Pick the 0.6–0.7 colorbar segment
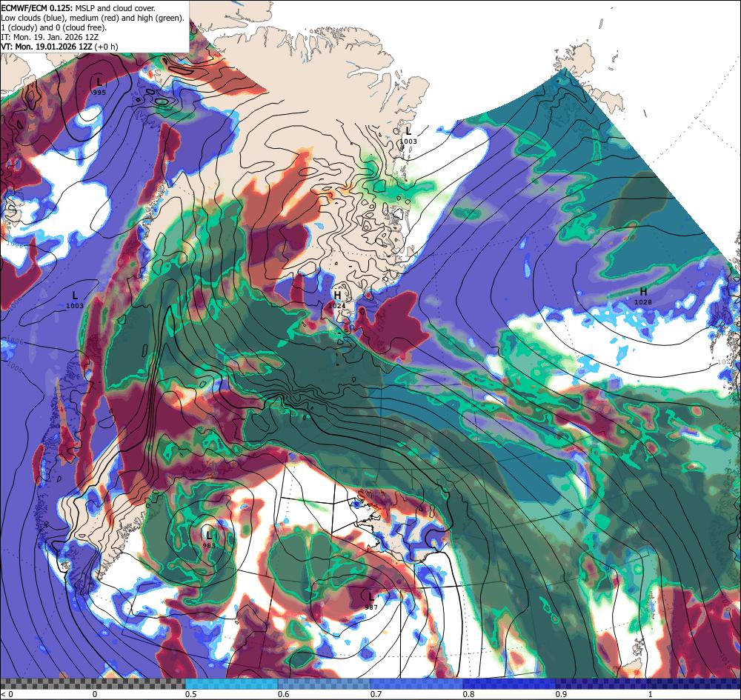This screenshot has height=700, width=741. 325,684
